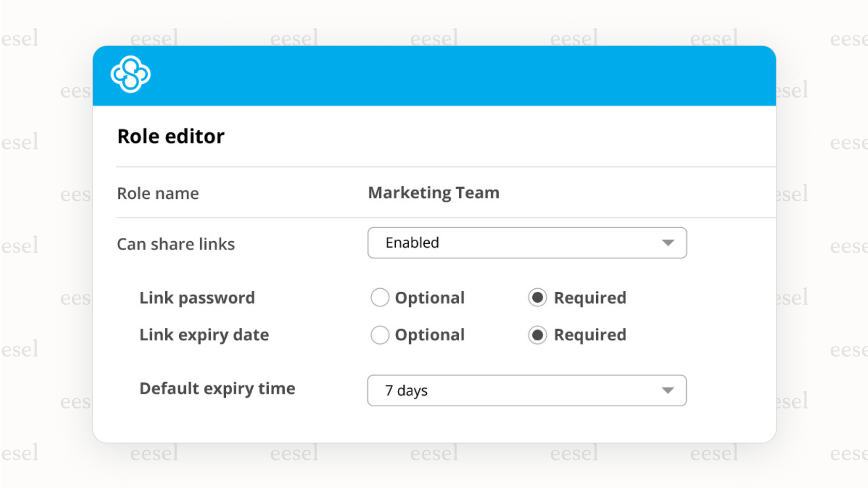
Task: Click the Required label next to Link password
Action: (590, 297)
